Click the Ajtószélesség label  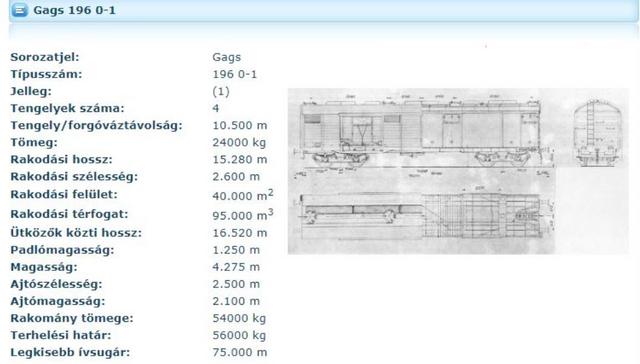[56, 284]
